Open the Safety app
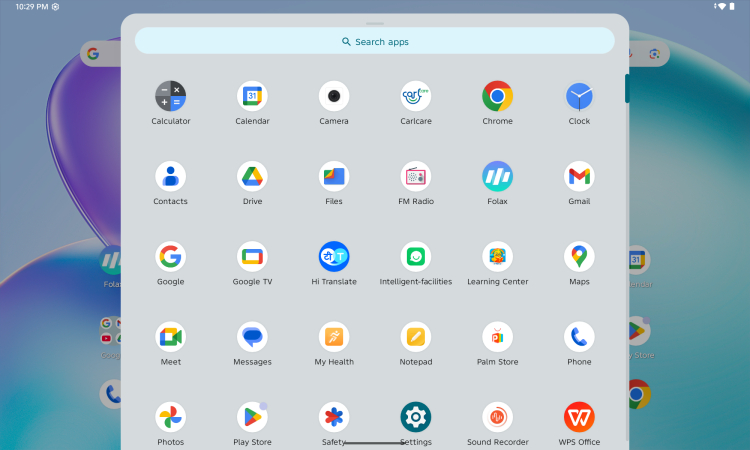 pos(334,417)
